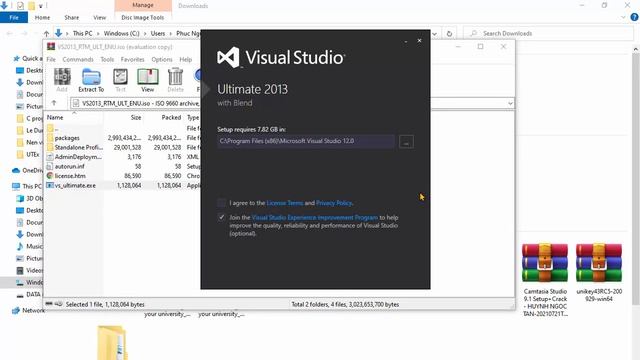
Task: Click This PC in the address breadcrumb
Action: 82,33
